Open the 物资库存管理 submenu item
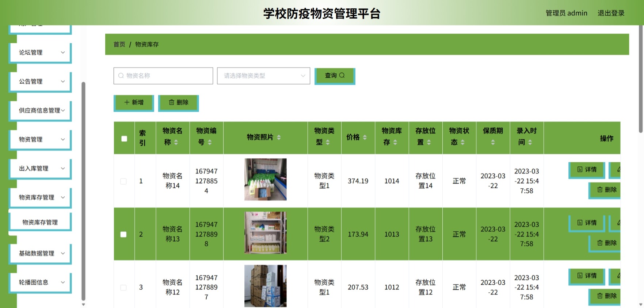Image resolution: width=644 pixels, height=308 pixels. click(40, 222)
